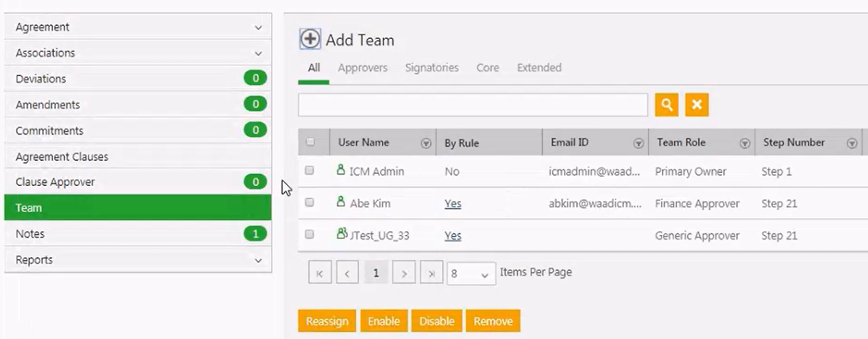This screenshot has width=868, height=339.
Task: Go to the first page of results
Action: click(x=320, y=274)
